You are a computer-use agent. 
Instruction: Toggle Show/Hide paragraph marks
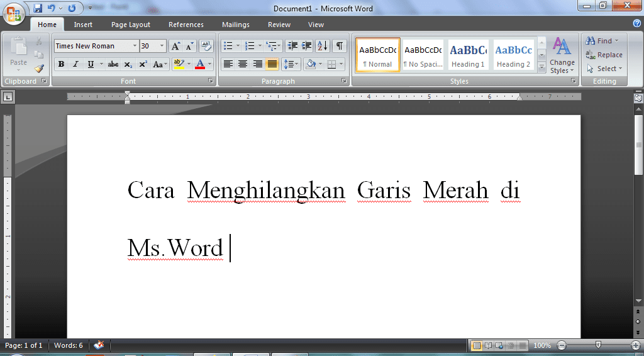(340, 46)
